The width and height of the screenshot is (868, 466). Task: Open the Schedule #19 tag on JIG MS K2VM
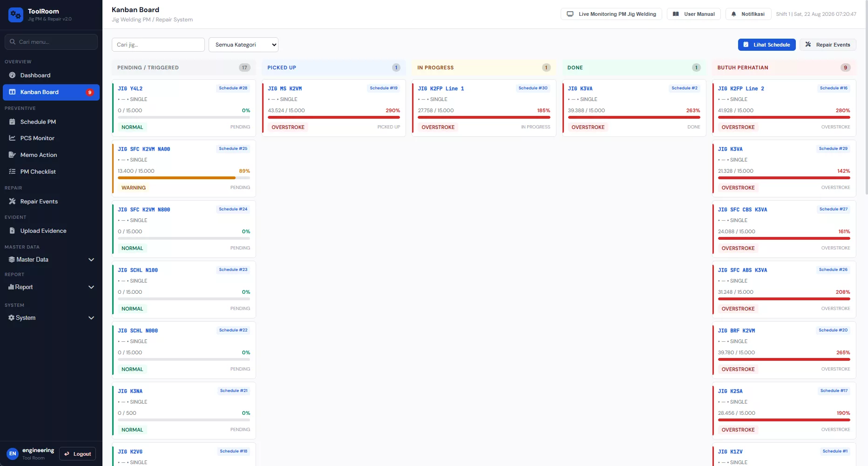click(x=384, y=88)
